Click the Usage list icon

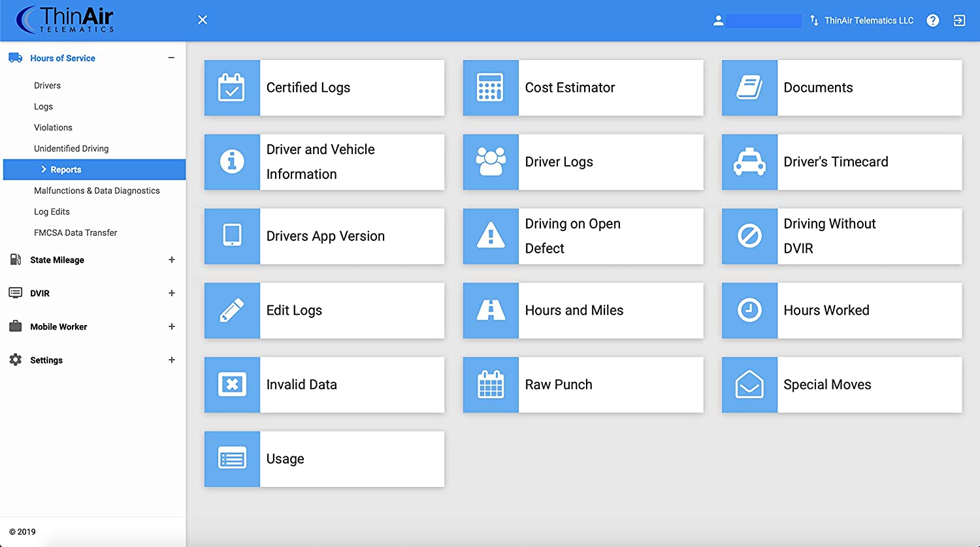pos(232,459)
